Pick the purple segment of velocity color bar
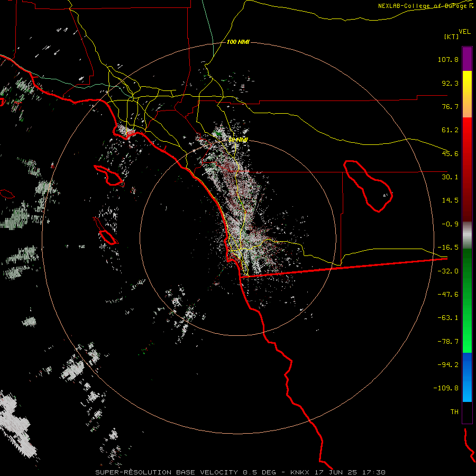 pos(467,59)
